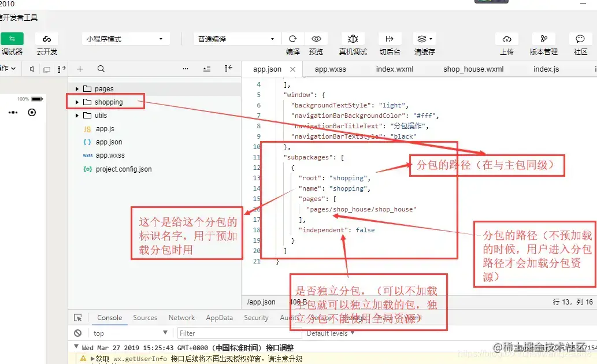Screen dimensions: 597x364
Task: Switch to the index.js editor tab
Action: tap(546, 69)
